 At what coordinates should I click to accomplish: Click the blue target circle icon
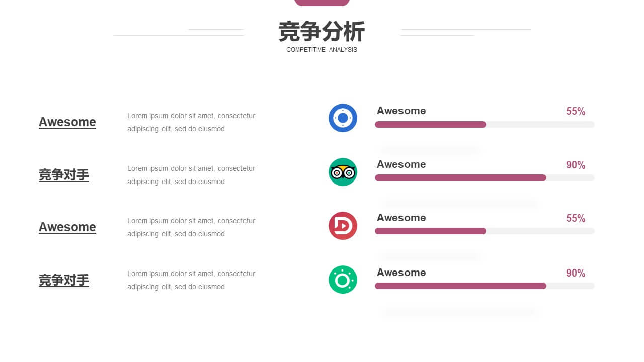pos(343,118)
